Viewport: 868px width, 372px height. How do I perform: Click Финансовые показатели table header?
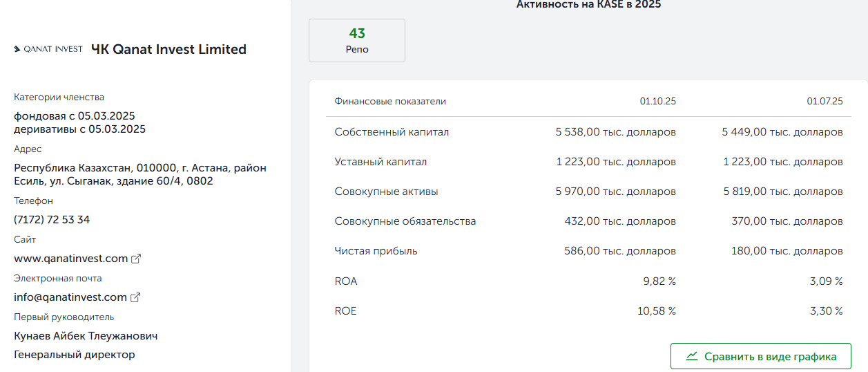(390, 101)
